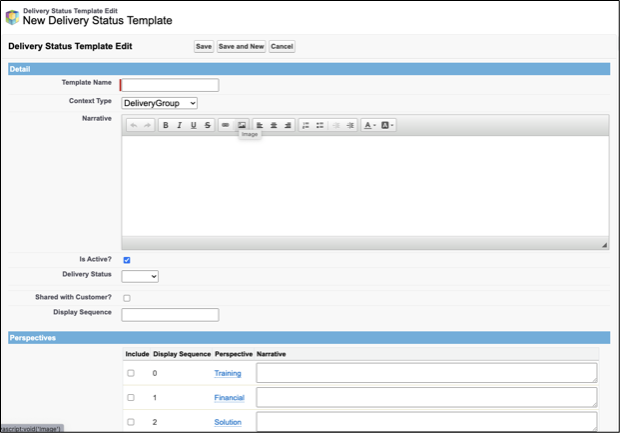Click the Perspective column header
Image resolution: width=620 pixels, height=433 pixels.
pyautogui.click(x=234, y=354)
